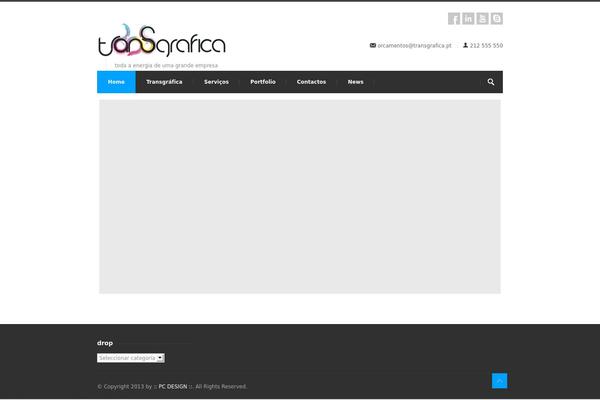The width and height of the screenshot is (600, 400).
Task: Click the phone number 212 555 550
Action: click(486, 46)
